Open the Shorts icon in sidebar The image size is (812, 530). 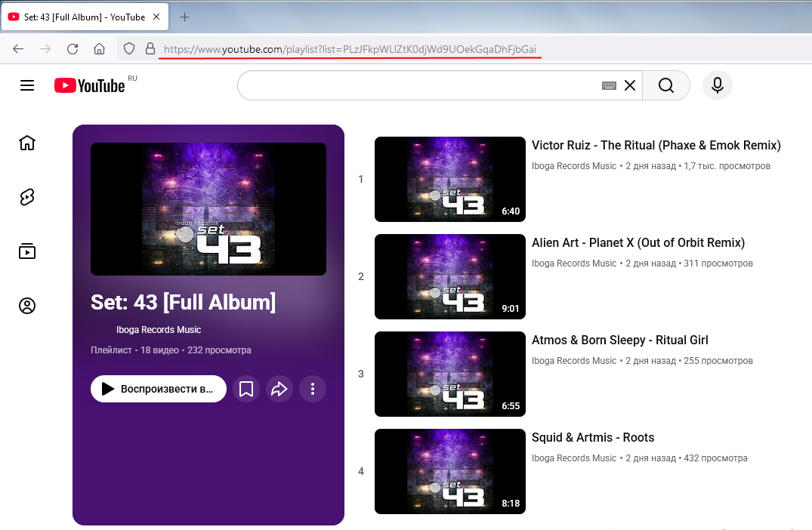(x=27, y=197)
